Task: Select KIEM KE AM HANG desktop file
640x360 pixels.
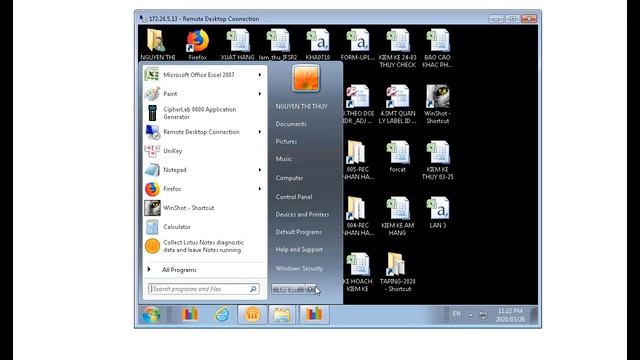Action: coord(398,216)
